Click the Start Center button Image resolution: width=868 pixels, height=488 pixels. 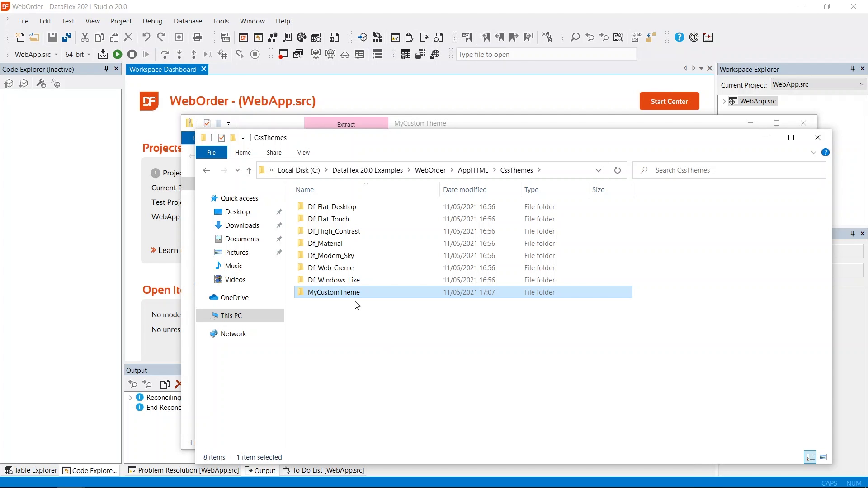pyautogui.click(x=669, y=102)
